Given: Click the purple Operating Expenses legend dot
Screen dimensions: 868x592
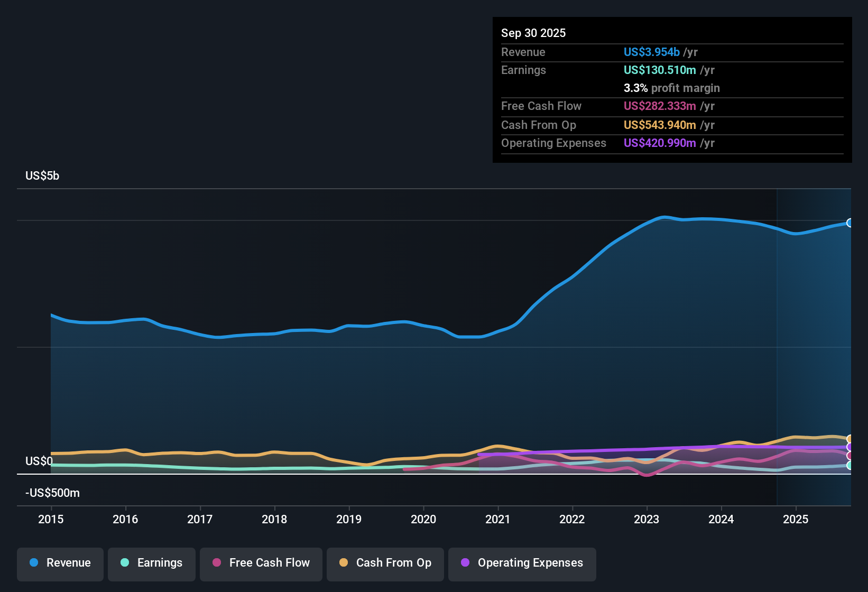Looking at the screenshot, I should pos(465,563).
